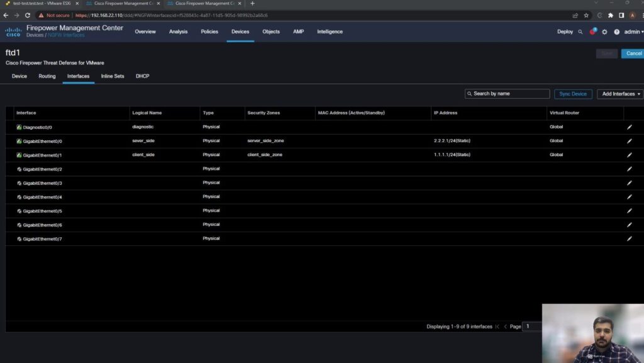The height and width of the screenshot is (363, 644).
Task: Expand the Add Interfaces dropdown
Action: tap(620, 94)
